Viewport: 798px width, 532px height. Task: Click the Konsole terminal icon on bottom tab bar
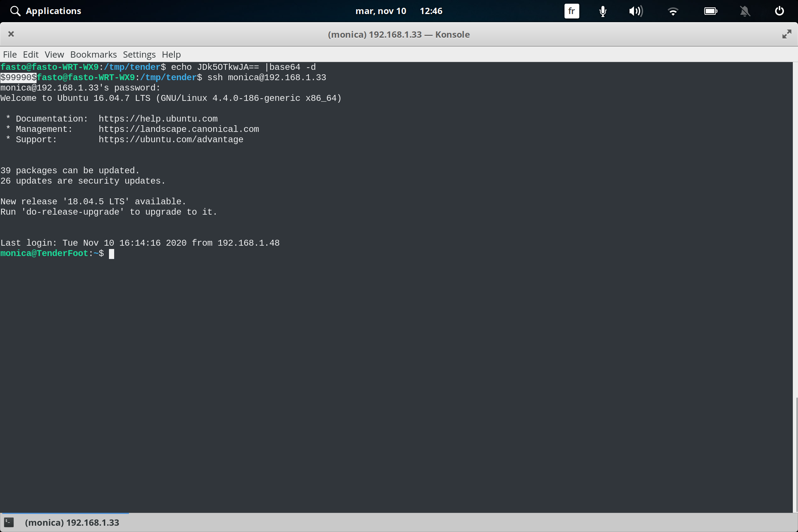pos(8,522)
